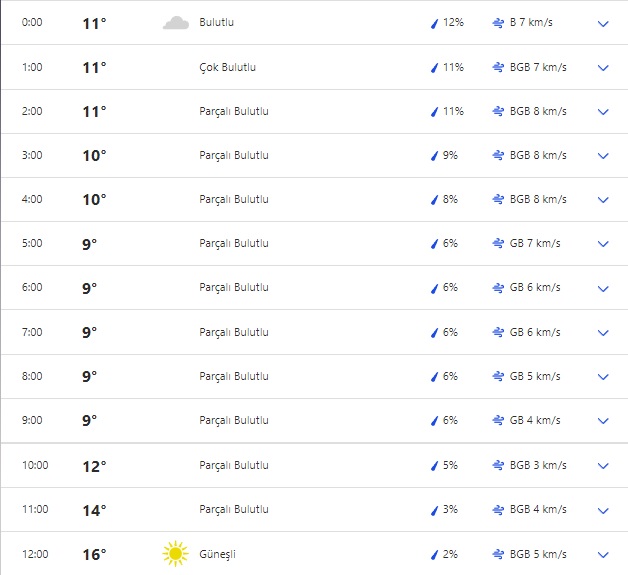Expand the 1:00 row chevron
628x575 pixels.
pos(602,68)
